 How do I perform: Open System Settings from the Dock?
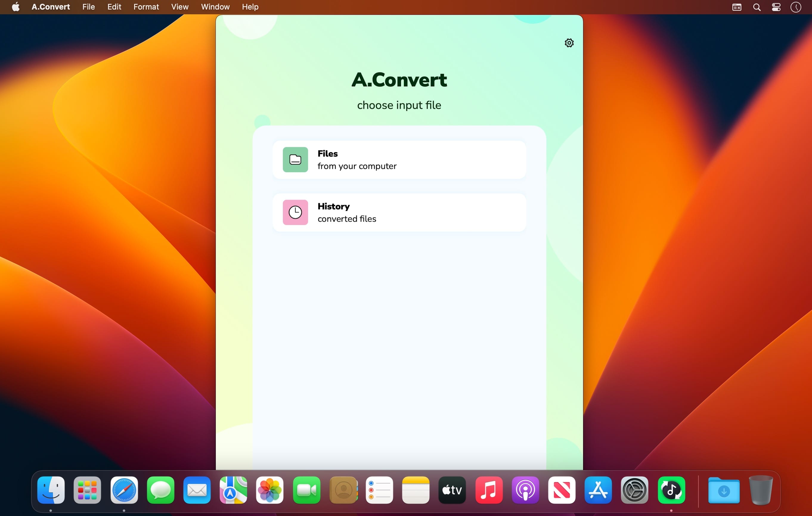pyautogui.click(x=635, y=490)
